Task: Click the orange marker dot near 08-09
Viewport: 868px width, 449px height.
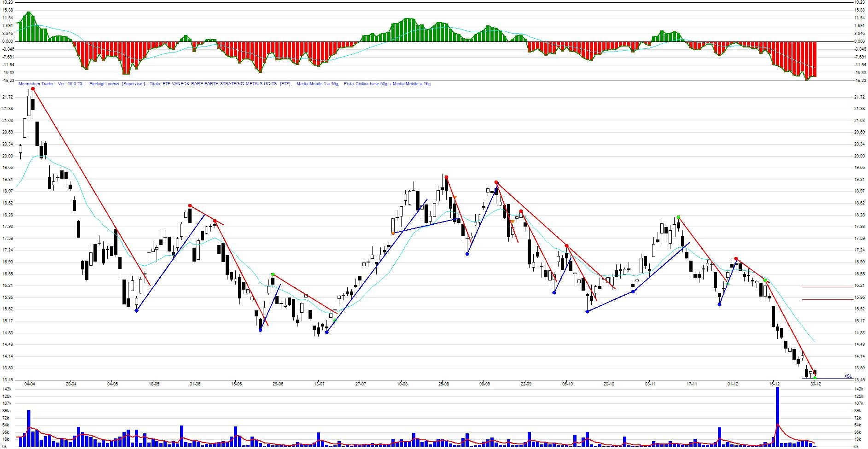Action: pyautogui.click(x=513, y=221)
